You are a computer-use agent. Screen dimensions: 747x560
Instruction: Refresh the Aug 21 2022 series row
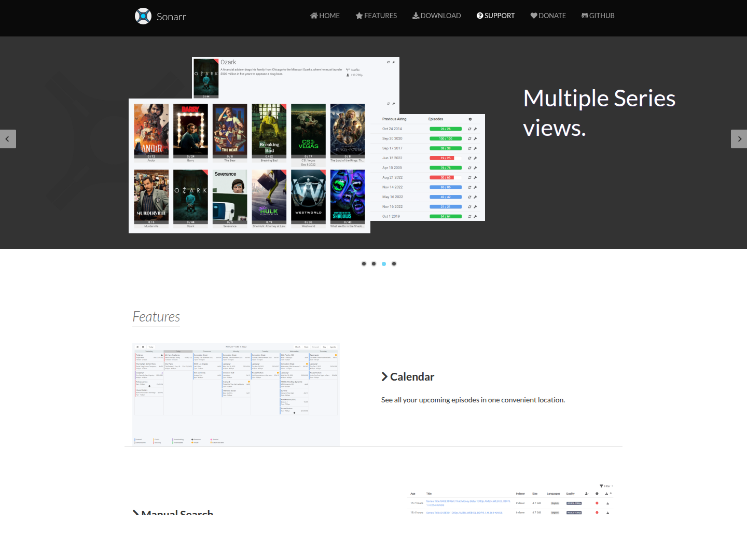[470, 177]
